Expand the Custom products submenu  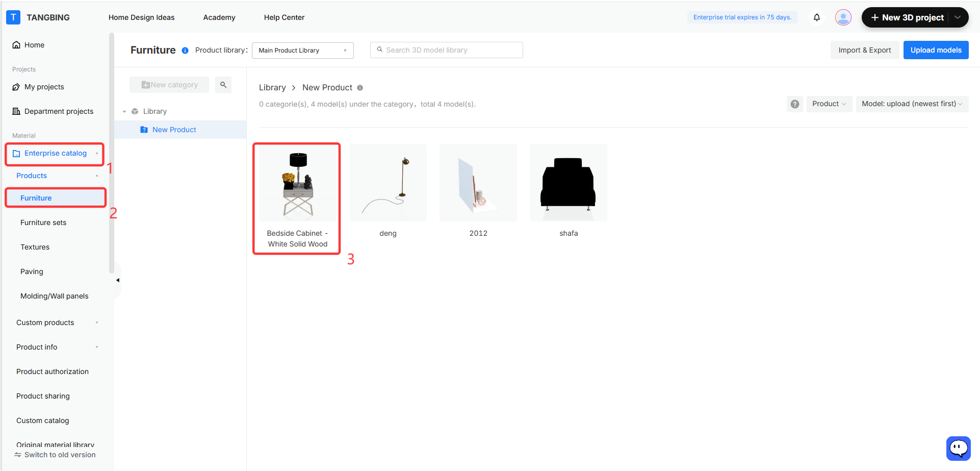pyautogui.click(x=97, y=323)
